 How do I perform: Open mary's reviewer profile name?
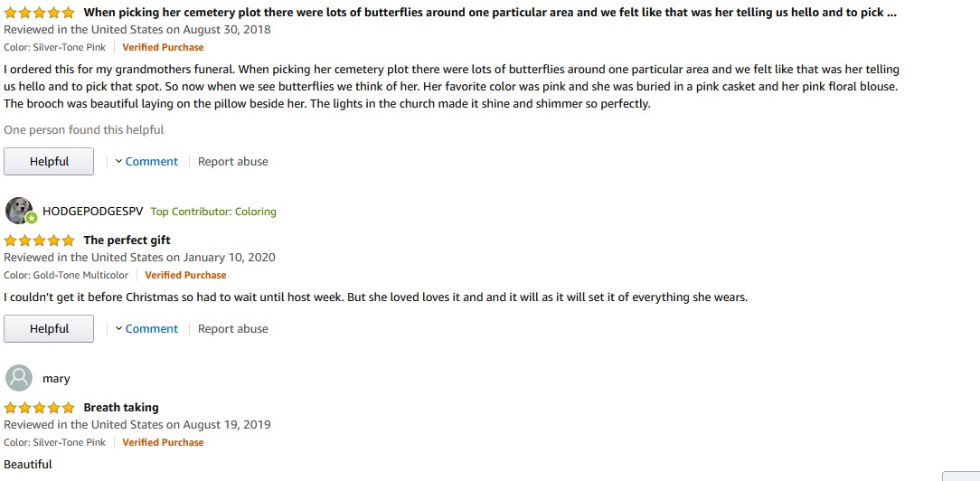click(x=56, y=379)
